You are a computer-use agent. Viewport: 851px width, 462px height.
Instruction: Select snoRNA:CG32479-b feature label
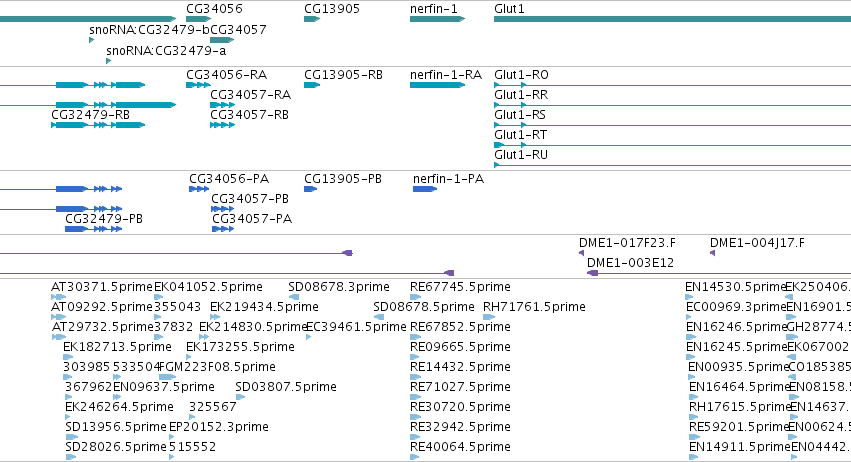tap(149, 29)
